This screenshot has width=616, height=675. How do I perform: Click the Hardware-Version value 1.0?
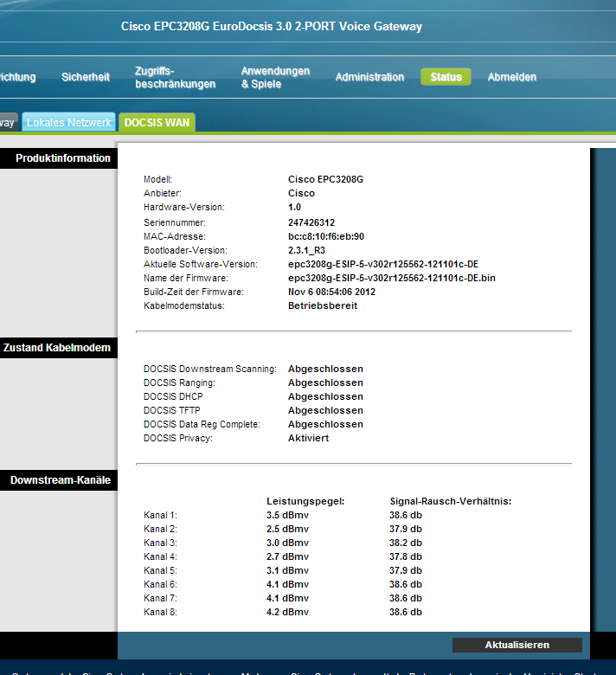point(294,207)
